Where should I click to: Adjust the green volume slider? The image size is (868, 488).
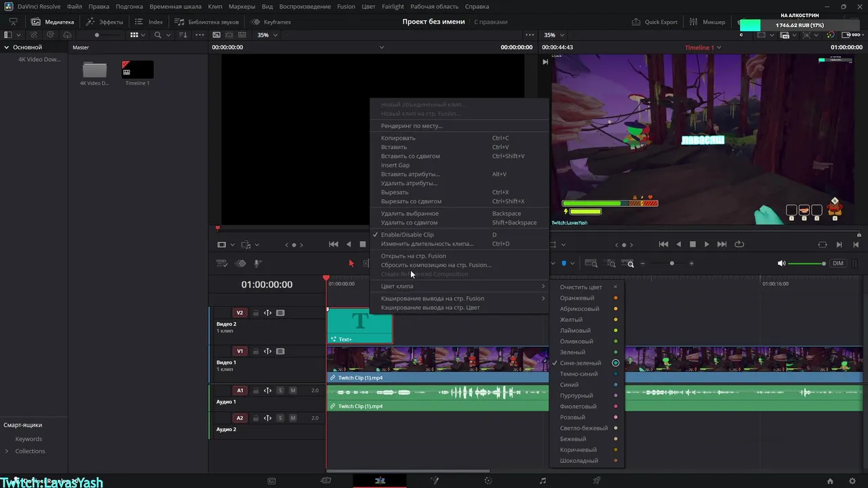click(x=807, y=264)
